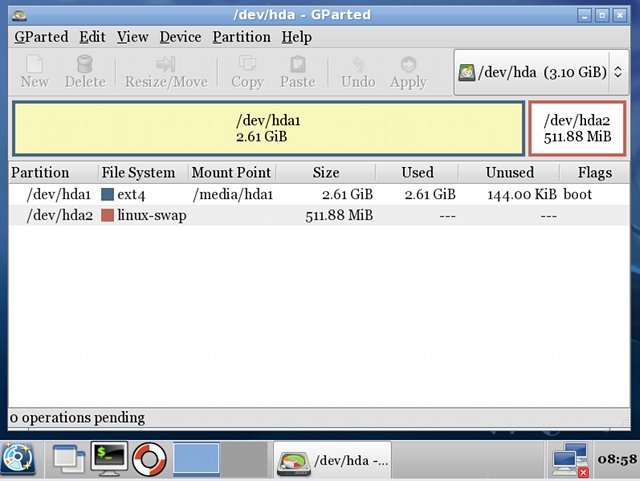
Task: Sort by the Mount Point column header
Action: [x=231, y=172]
